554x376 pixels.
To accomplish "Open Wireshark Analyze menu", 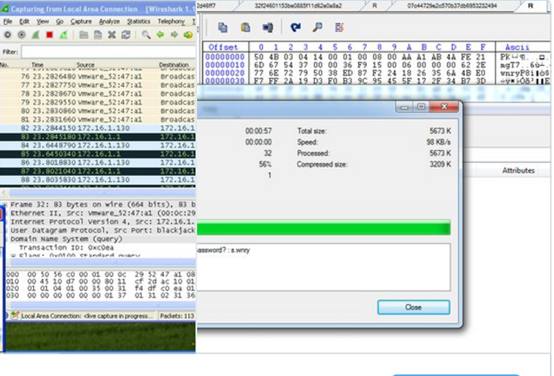I will [x=109, y=22].
